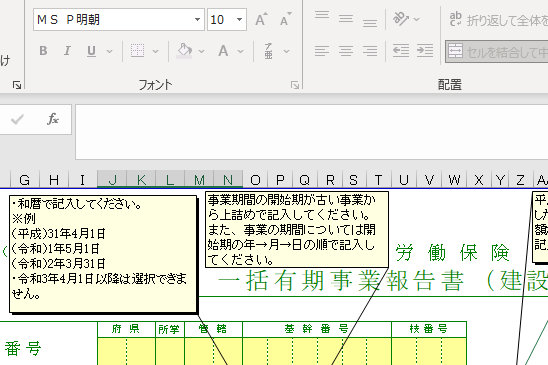Apply cell borders icon

(137, 51)
